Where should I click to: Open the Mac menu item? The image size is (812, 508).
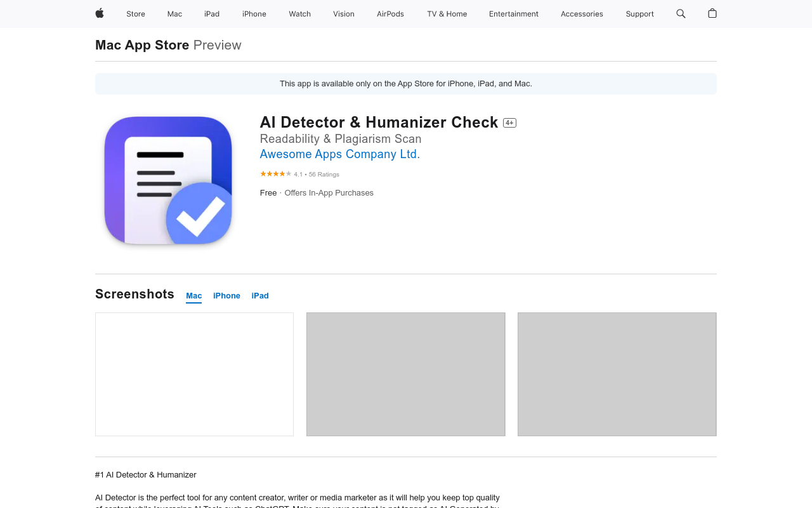point(174,14)
